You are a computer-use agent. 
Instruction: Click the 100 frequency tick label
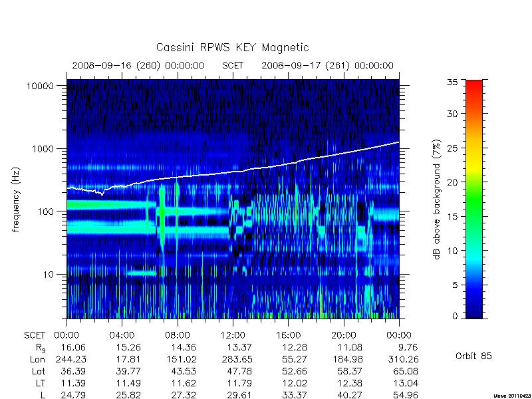(x=46, y=211)
